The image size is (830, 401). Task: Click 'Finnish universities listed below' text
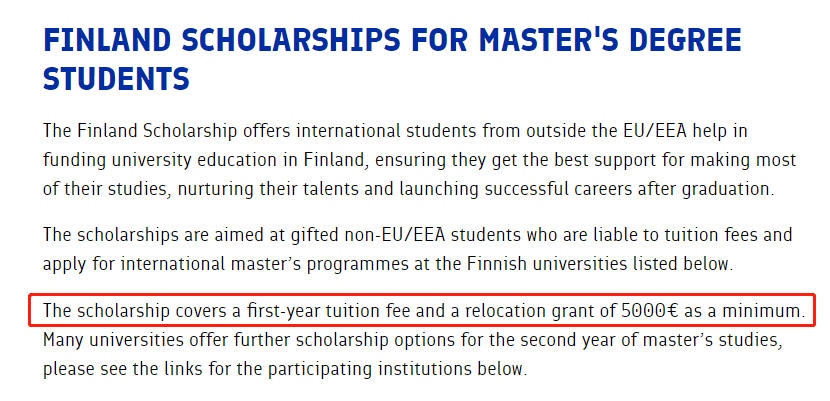(599, 263)
